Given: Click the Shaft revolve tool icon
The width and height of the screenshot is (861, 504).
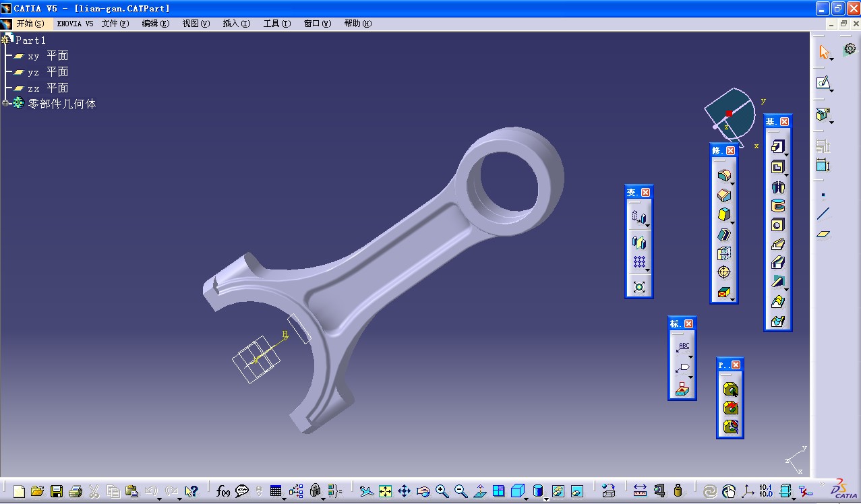Looking at the screenshot, I should pyautogui.click(x=778, y=187).
